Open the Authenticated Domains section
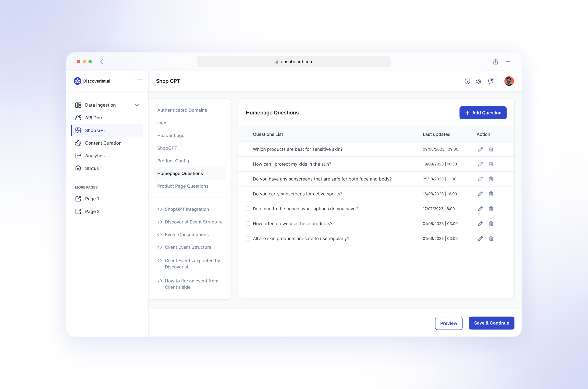Screen dimensions: 588x389 point(182,110)
